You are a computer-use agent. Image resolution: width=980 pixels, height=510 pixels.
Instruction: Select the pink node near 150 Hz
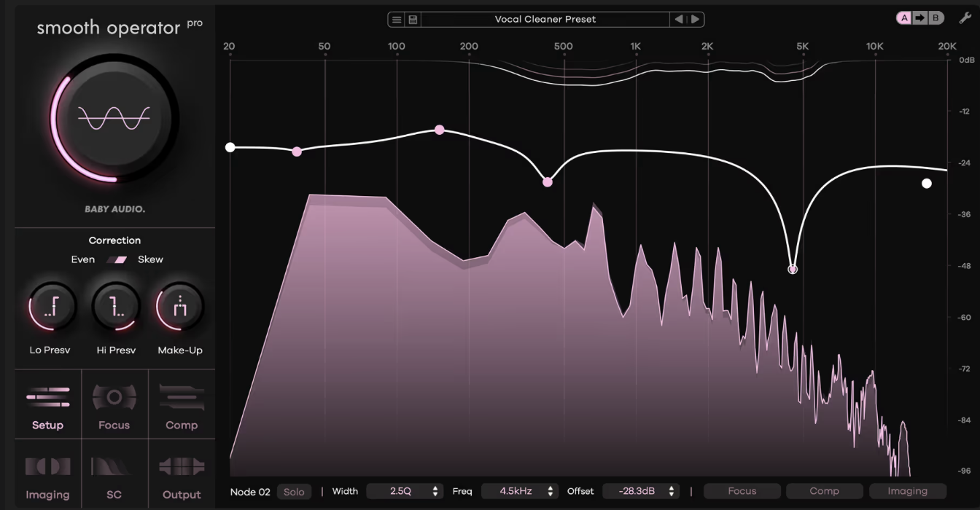[x=440, y=130]
